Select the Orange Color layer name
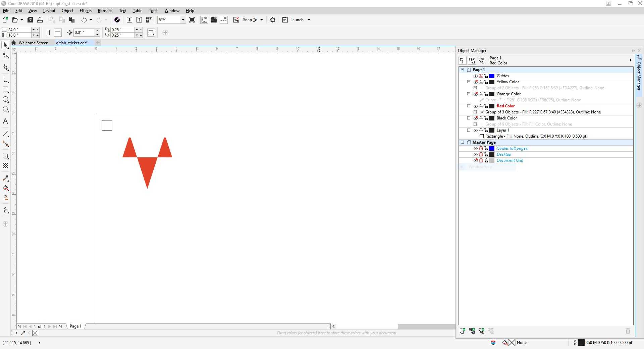Image resolution: width=644 pixels, height=349 pixels. (508, 94)
